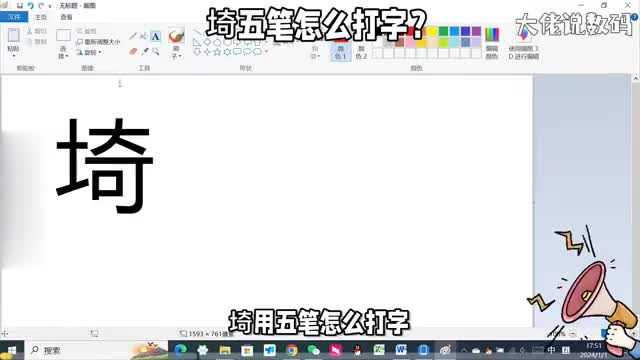Select the diamond shape
This screenshot has width=640, height=360.
tap(207, 42)
